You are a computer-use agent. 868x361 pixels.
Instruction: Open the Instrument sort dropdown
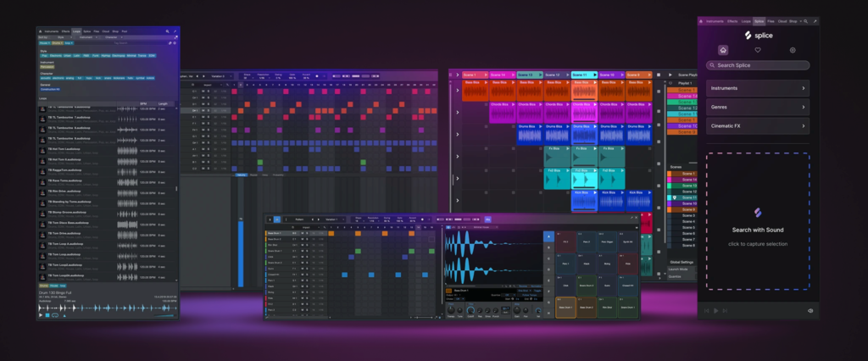click(x=86, y=37)
